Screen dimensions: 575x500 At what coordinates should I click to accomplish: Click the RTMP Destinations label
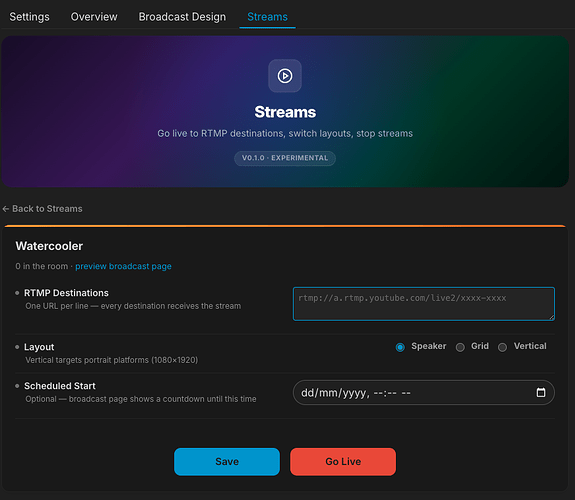point(66,293)
